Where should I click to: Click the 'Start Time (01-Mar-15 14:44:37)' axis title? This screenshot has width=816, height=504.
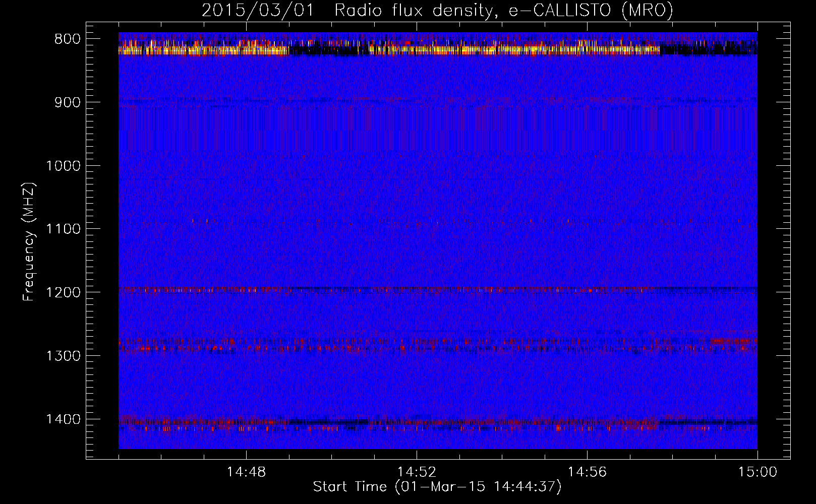(x=437, y=487)
